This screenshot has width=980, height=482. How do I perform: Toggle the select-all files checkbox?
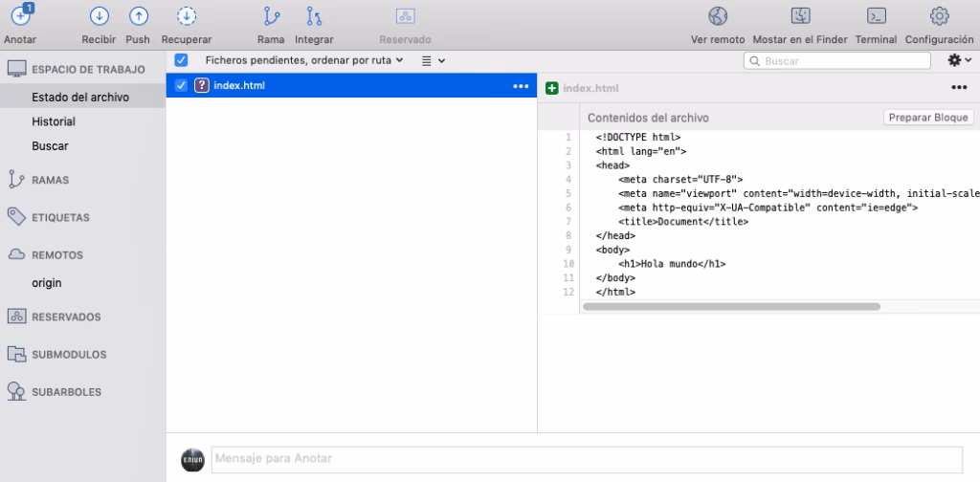[x=181, y=60]
